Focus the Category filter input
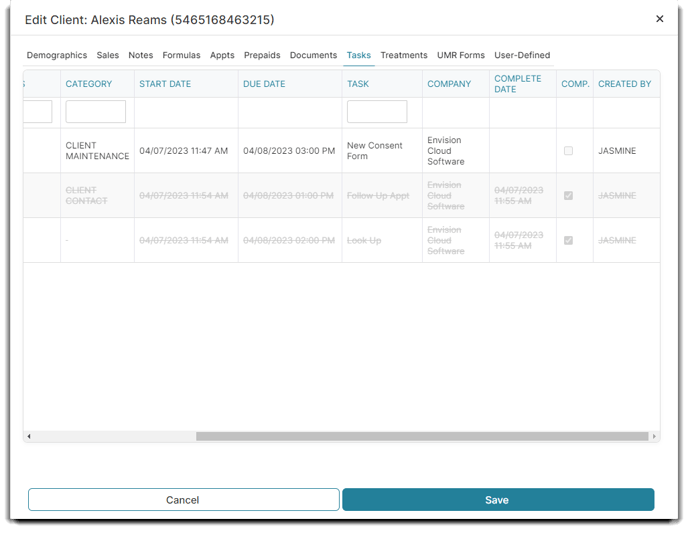Viewport: 688px width, 539px height. click(x=96, y=111)
